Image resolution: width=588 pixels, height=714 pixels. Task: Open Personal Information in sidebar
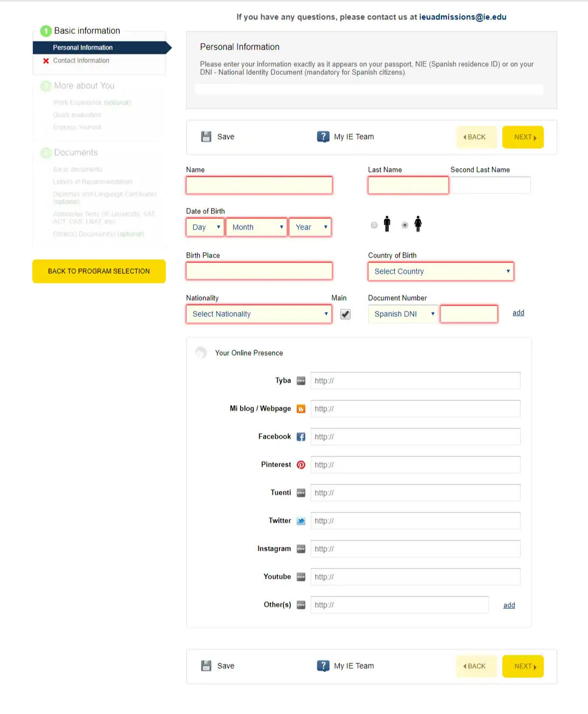click(83, 48)
